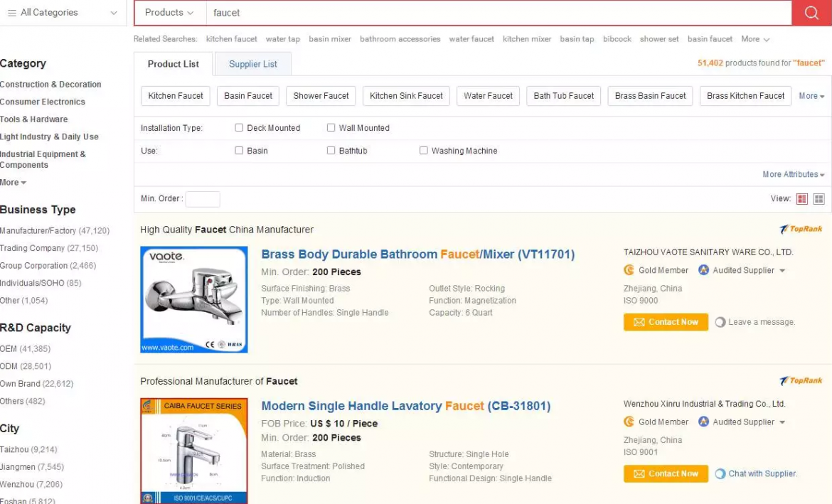The width and height of the screenshot is (832, 504).
Task: Click the Min. Order input box
Action: (x=203, y=199)
